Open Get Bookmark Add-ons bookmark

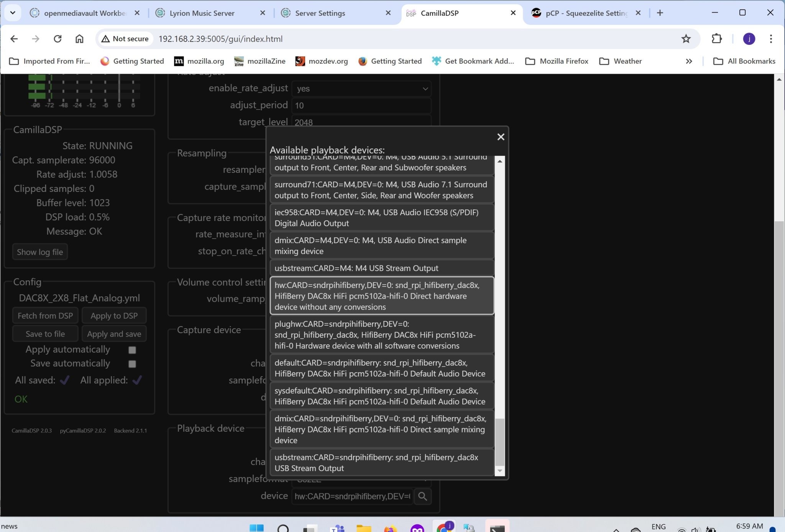click(x=473, y=61)
